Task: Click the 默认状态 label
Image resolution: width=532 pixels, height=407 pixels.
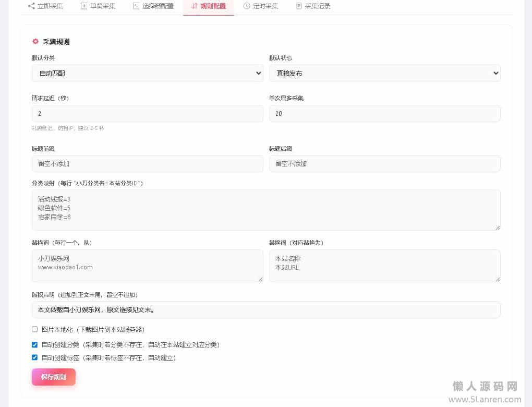Action: click(x=281, y=58)
